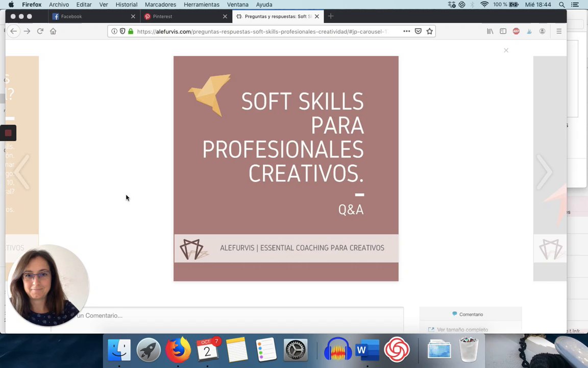Go forward using the browser forward arrow
The width and height of the screenshot is (588, 368).
pos(27,31)
